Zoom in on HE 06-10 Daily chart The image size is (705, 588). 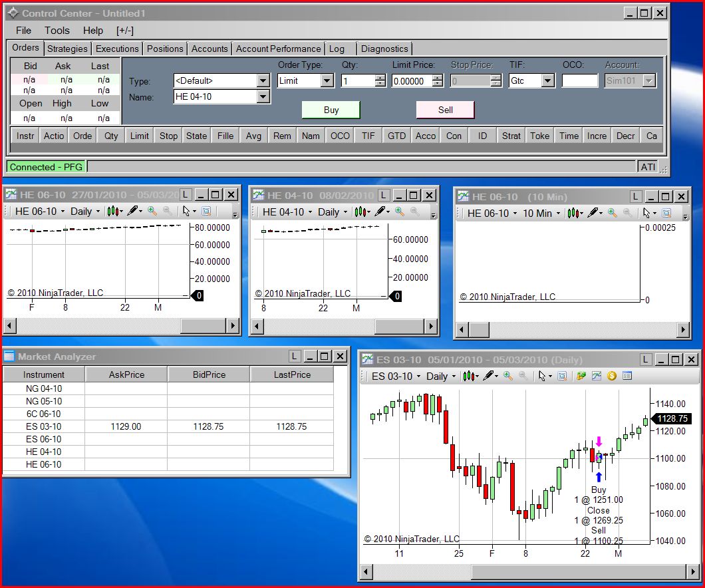point(152,212)
